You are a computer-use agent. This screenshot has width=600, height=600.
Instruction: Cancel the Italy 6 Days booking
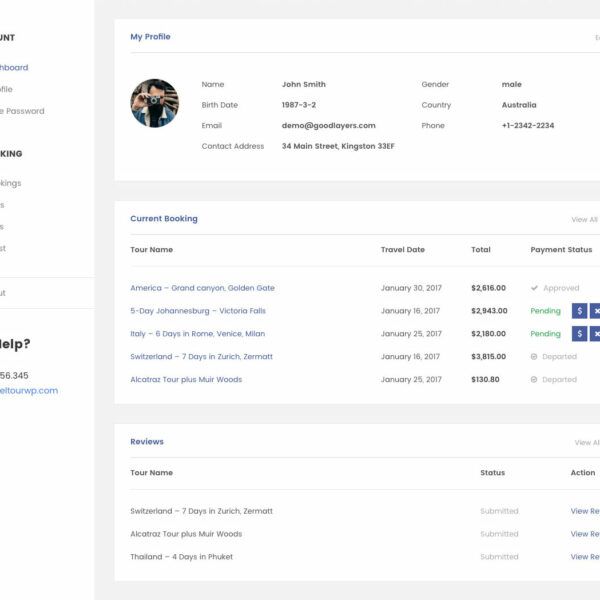(595, 334)
